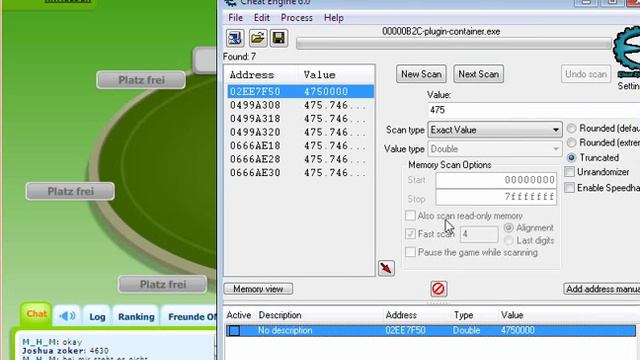Open the Edit menu

coord(262,18)
